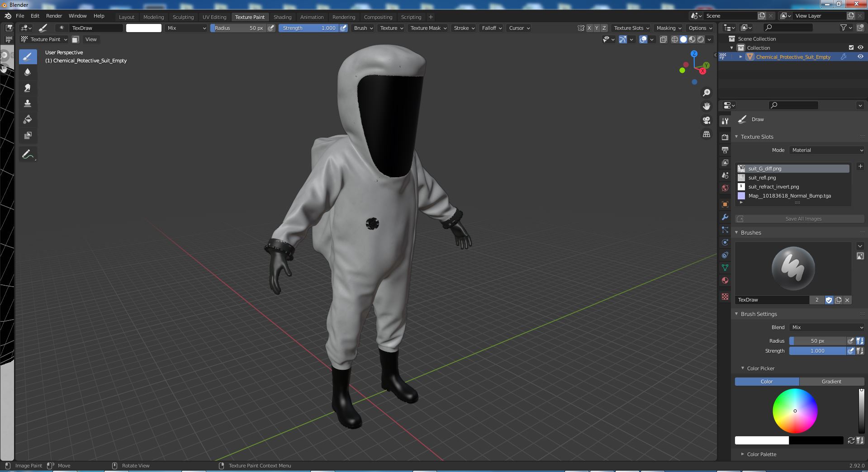This screenshot has width=868, height=472.
Task: Open Particles properties tab
Action: [x=725, y=230]
